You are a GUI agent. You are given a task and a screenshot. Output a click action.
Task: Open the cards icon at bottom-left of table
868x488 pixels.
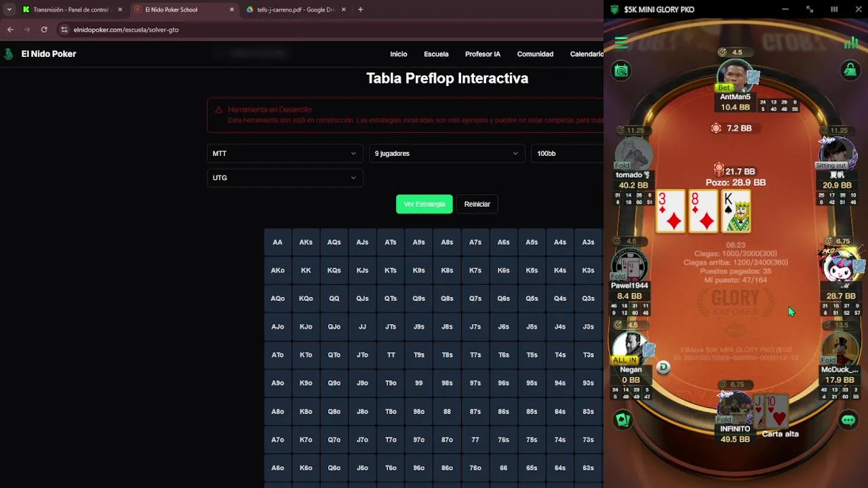pyautogui.click(x=623, y=420)
